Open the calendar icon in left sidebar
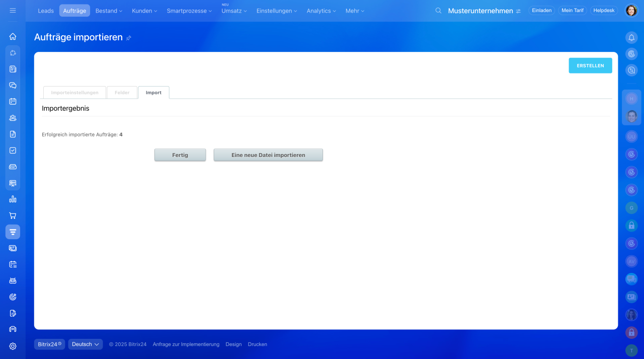 [13, 101]
